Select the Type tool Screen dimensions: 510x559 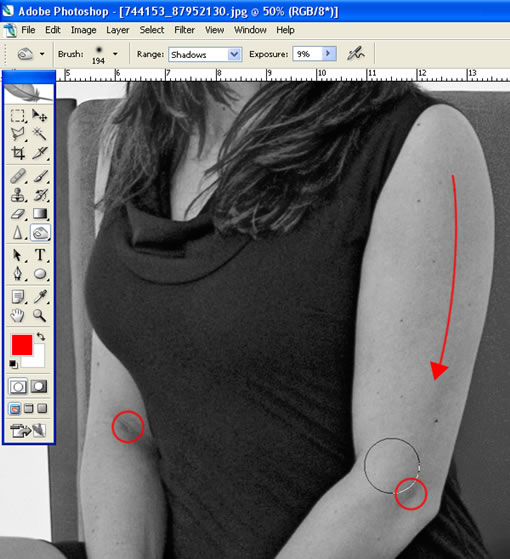click(x=40, y=255)
